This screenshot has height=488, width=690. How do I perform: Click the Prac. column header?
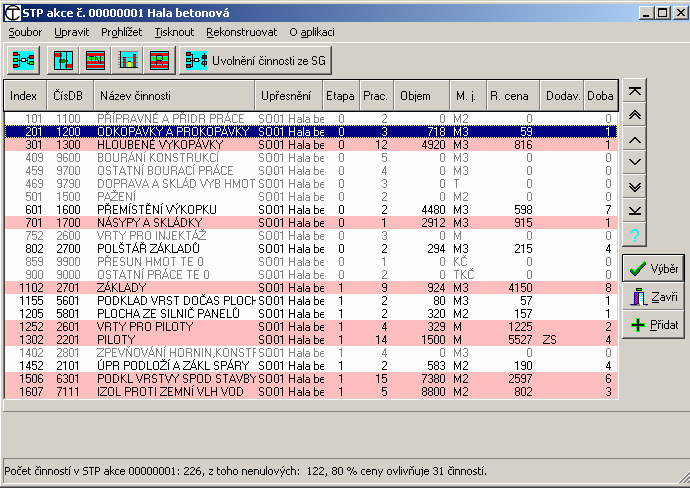coord(377,95)
